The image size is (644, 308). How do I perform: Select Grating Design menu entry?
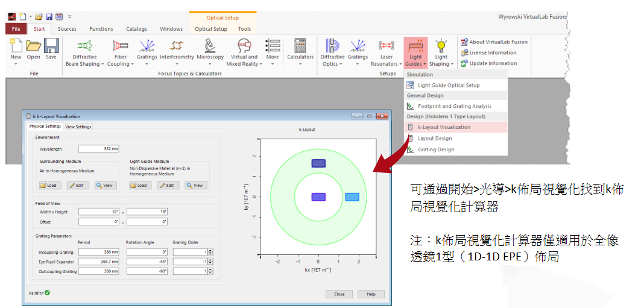456,149
